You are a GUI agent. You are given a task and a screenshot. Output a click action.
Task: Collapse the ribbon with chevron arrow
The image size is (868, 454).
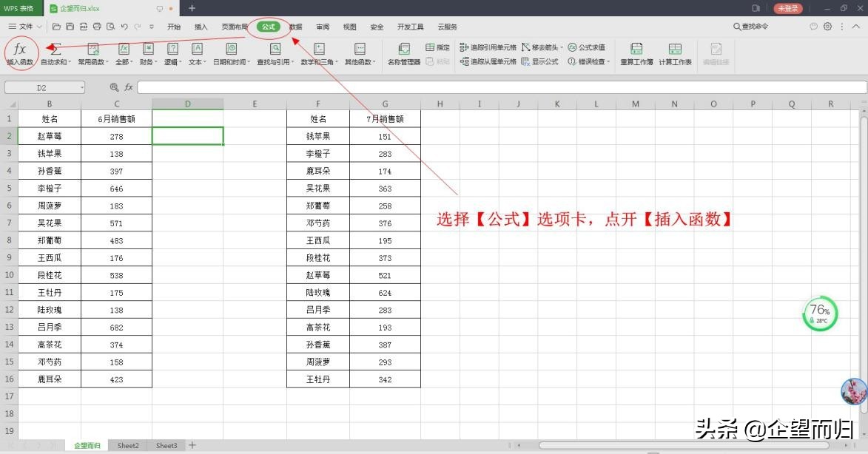click(856, 26)
